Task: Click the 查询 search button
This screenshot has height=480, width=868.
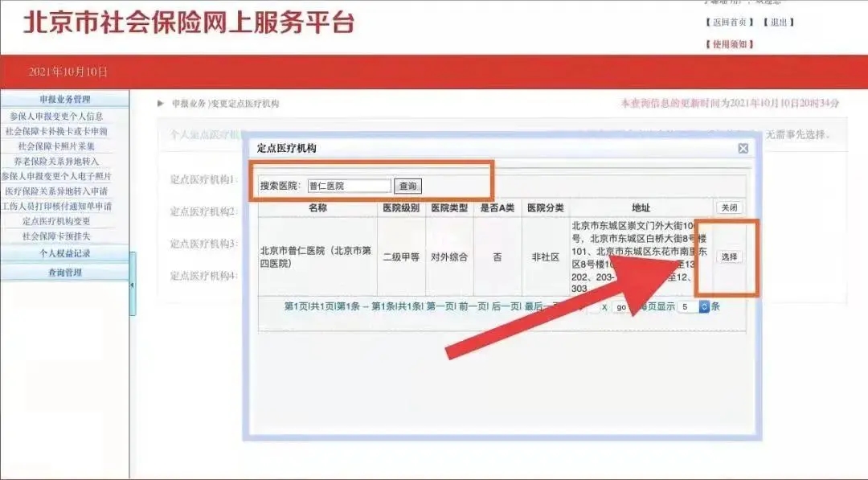Action: [x=408, y=186]
